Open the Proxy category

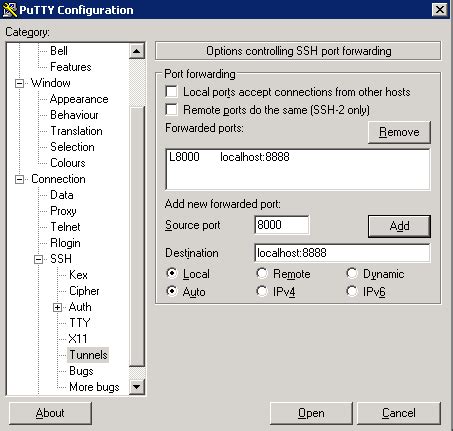pos(63,211)
